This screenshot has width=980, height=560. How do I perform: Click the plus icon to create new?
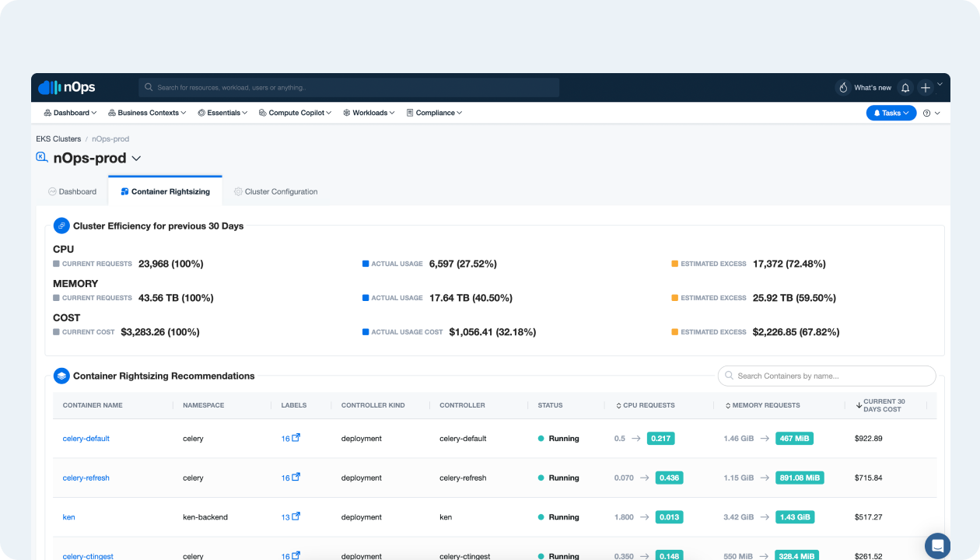coord(925,87)
